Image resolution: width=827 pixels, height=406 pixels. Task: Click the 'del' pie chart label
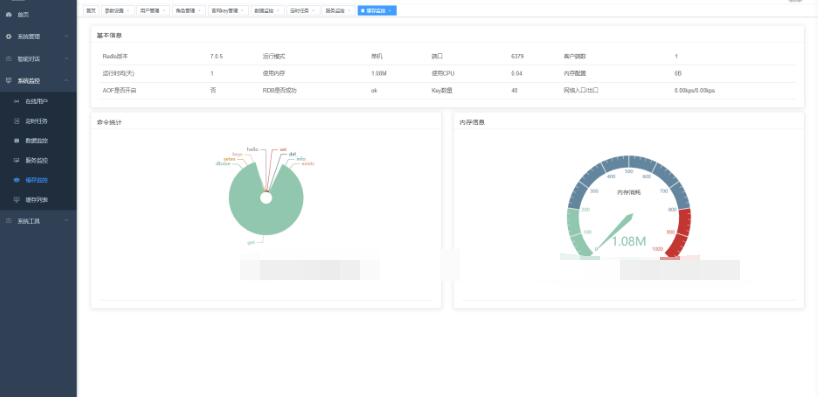(x=292, y=154)
